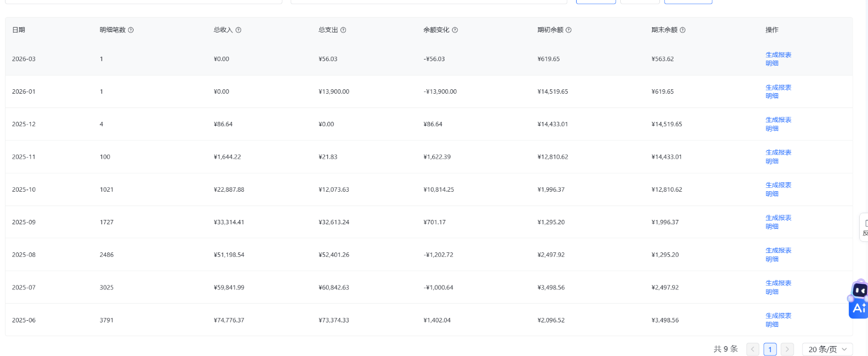Select date cell 2025-07
Viewport: 868px width, 356px height.
[24, 288]
